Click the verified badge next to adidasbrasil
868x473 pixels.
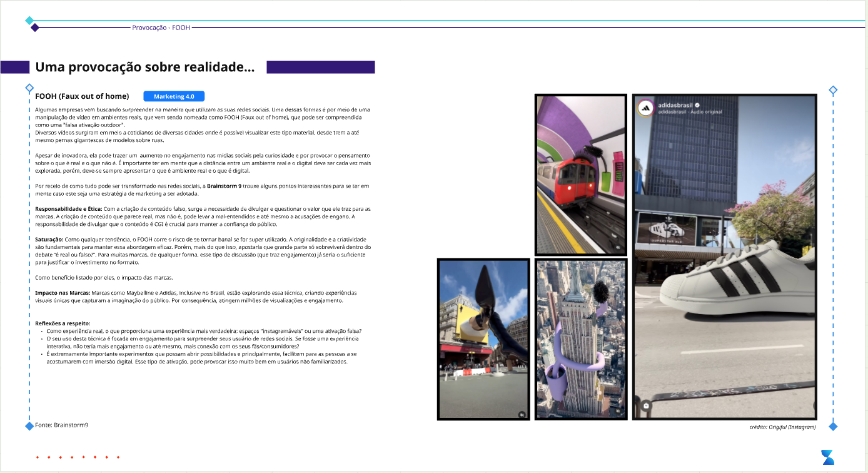point(697,105)
